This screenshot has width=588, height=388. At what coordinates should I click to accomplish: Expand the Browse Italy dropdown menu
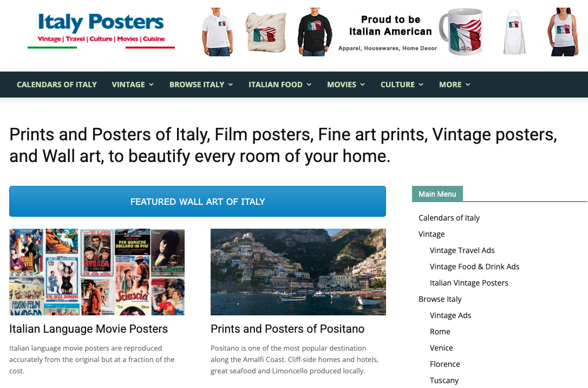tap(201, 85)
